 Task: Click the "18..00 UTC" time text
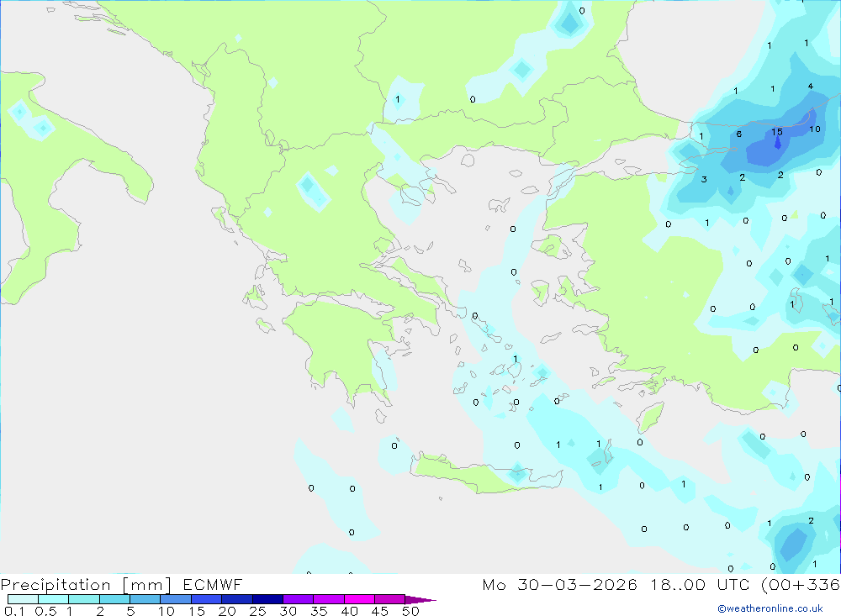coord(701,584)
